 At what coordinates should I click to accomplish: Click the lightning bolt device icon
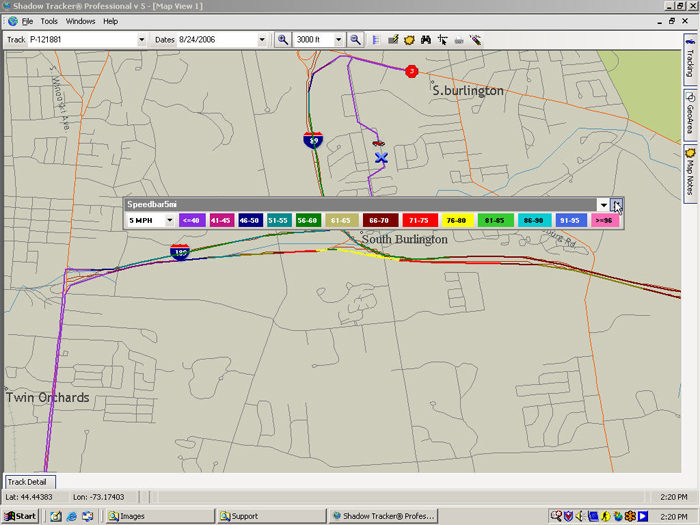(393, 40)
